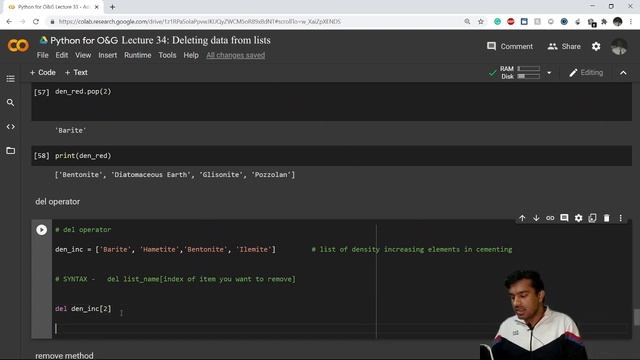Viewport: 640px width, 360px height.
Task: Move cell down with the arrow icon
Action: [536, 218]
